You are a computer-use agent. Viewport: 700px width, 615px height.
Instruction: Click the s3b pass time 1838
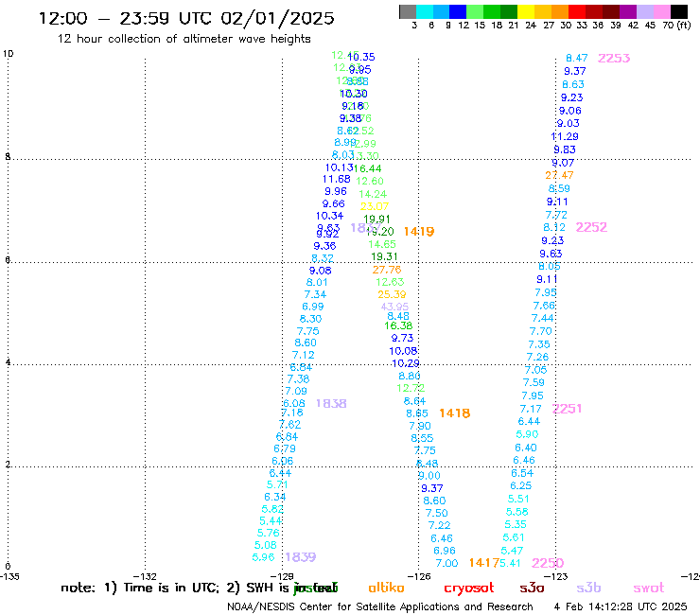coord(331,404)
